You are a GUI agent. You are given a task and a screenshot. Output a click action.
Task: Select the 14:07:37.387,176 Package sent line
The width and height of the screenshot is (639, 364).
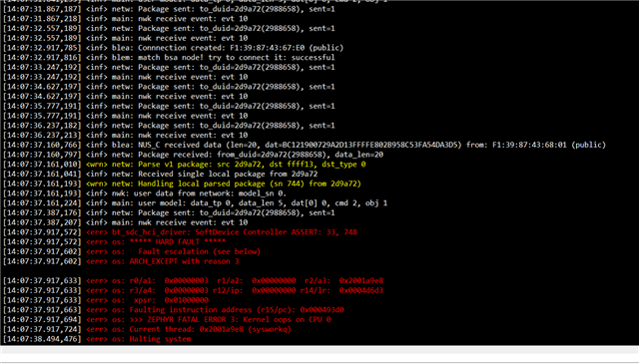pos(169,213)
